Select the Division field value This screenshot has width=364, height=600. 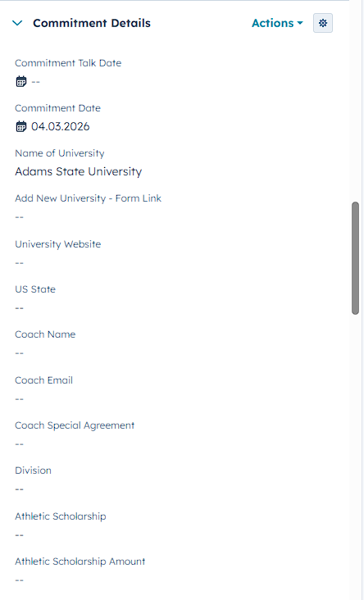19,489
